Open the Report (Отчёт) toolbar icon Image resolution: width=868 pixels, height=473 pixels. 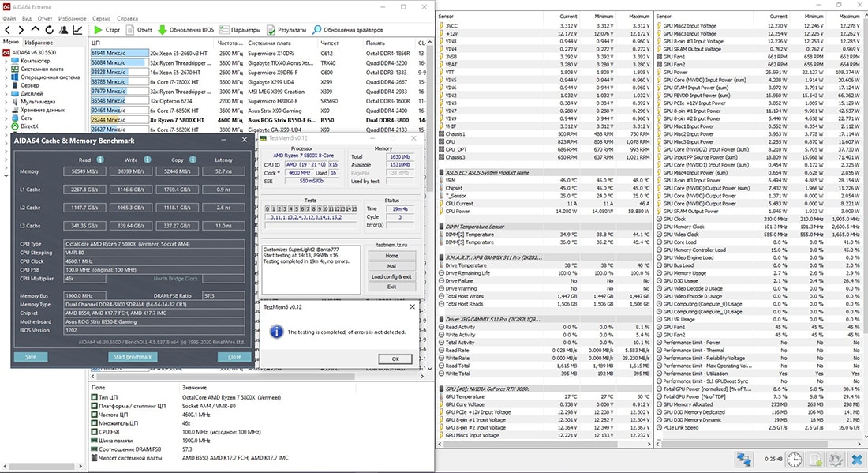point(129,30)
